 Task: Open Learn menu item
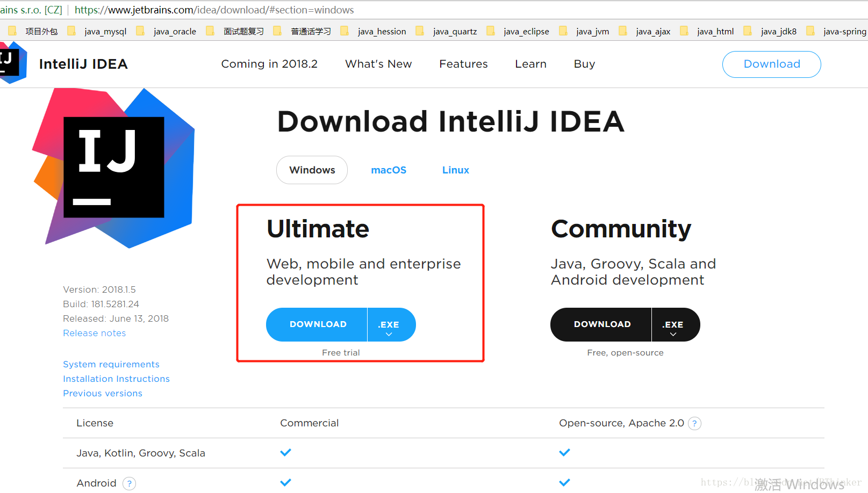(x=530, y=64)
